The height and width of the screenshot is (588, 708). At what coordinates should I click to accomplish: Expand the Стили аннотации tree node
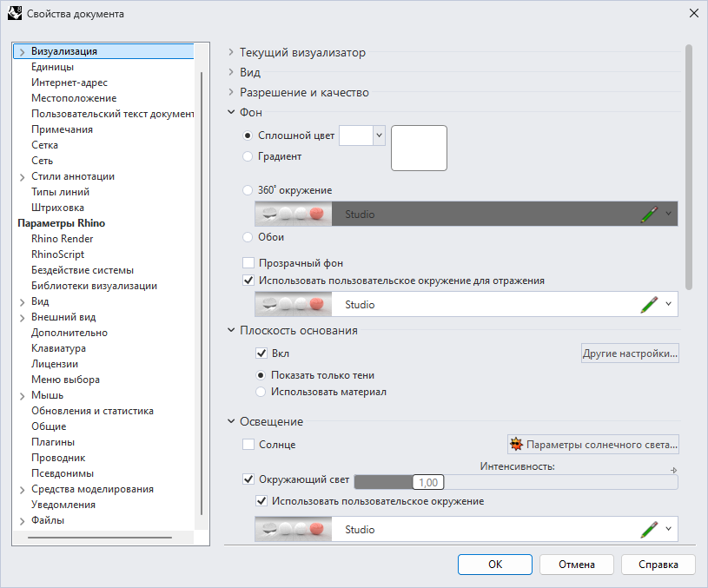[22, 177]
